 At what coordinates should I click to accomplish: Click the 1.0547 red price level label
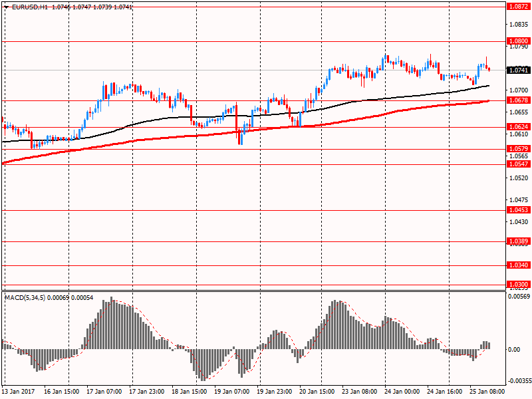(x=518, y=164)
